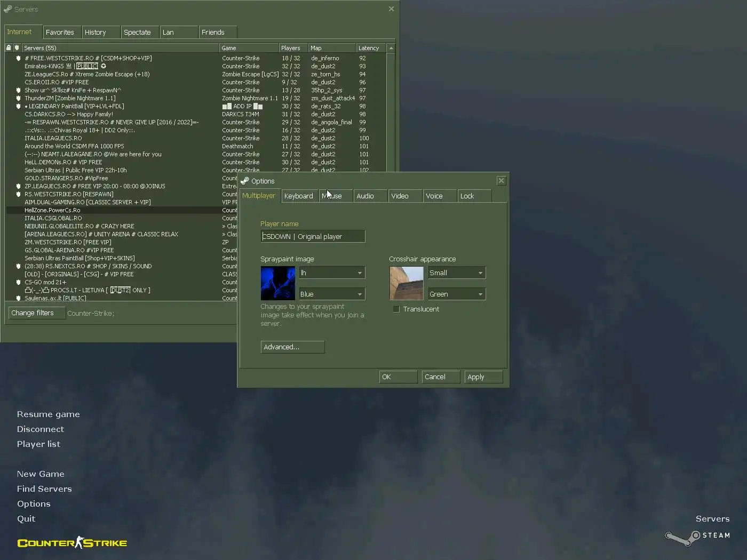Click the lock column header icon in Servers list
The width and height of the screenshot is (747, 560).
coord(9,48)
